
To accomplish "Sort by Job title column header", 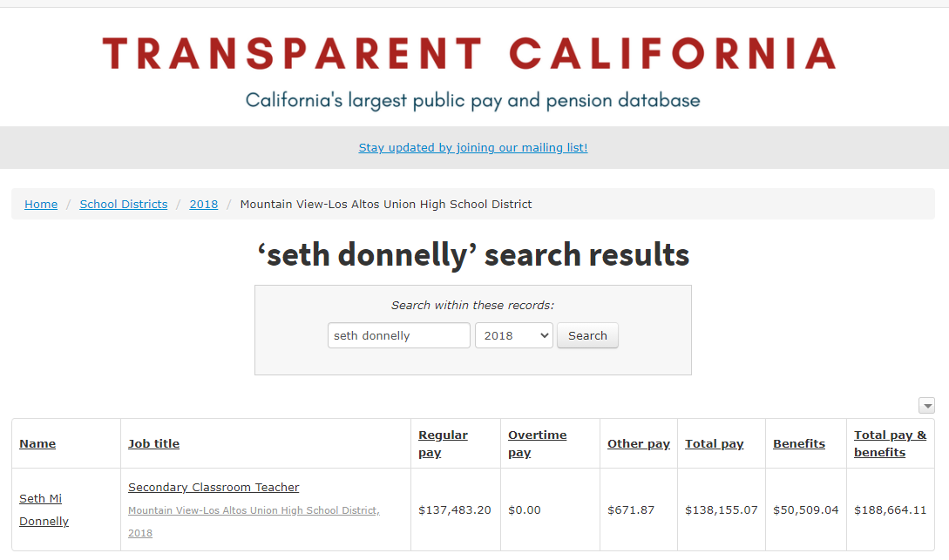I will (153, 444).
